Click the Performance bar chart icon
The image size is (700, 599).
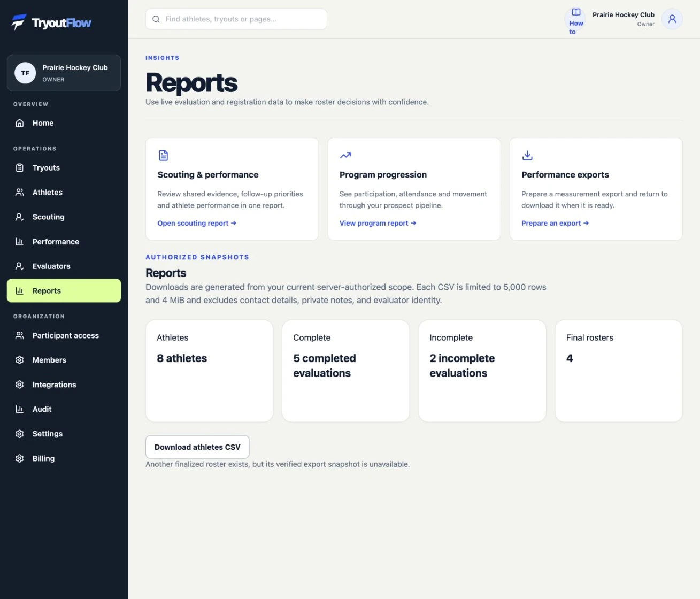click(20, 242)
